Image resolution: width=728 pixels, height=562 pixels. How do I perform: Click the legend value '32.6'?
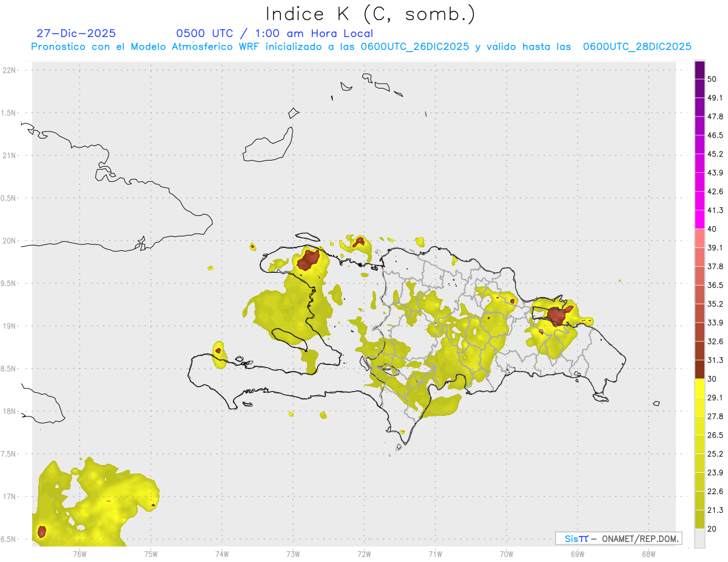coord(715,341)
